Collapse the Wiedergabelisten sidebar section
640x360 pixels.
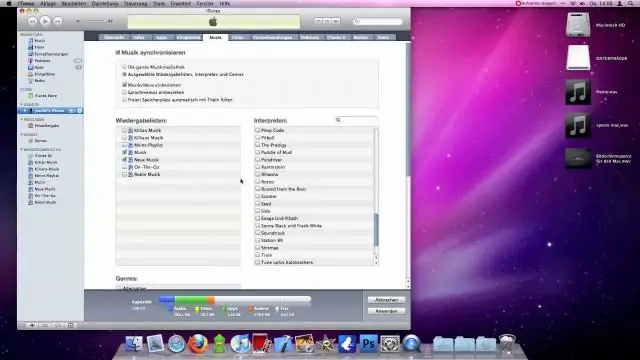pos(22,149)
